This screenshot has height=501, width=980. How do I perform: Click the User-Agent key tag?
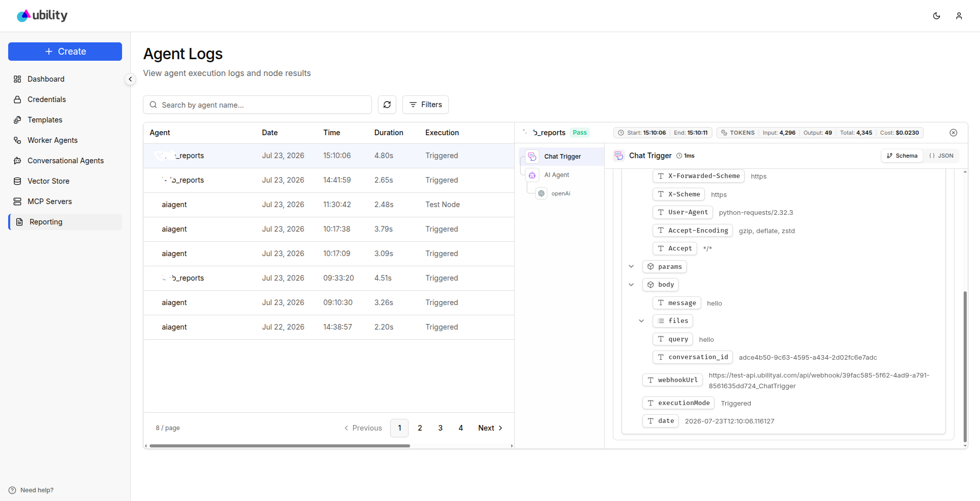tap(683, 212)
